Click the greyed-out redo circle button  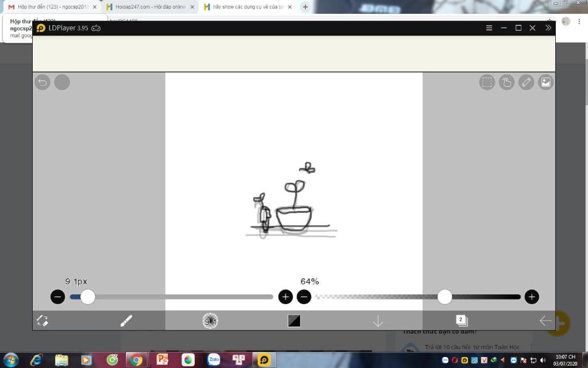point(62,82)
